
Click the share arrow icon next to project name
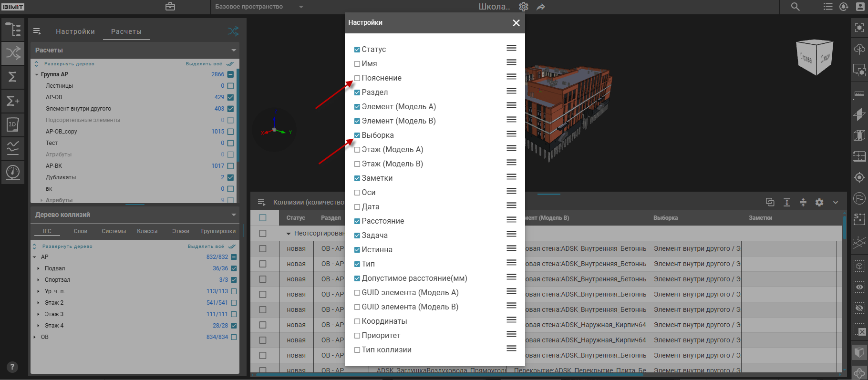541,7
